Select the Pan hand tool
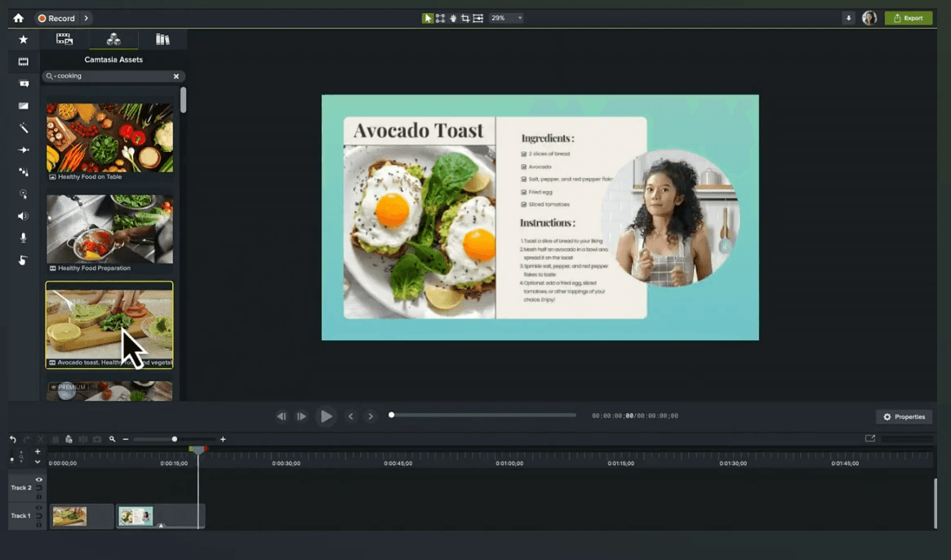Viewport: 951px width, 560px height. [x=453, y=18]
